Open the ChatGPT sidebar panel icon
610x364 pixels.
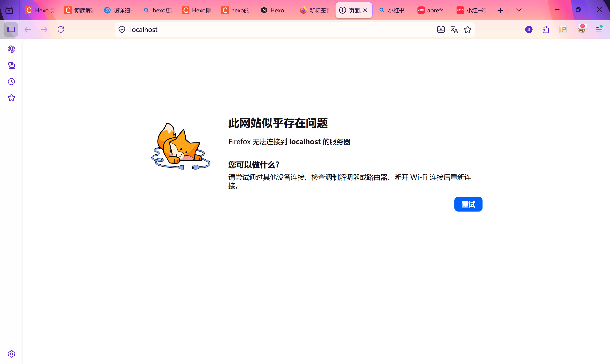(11, 49)
